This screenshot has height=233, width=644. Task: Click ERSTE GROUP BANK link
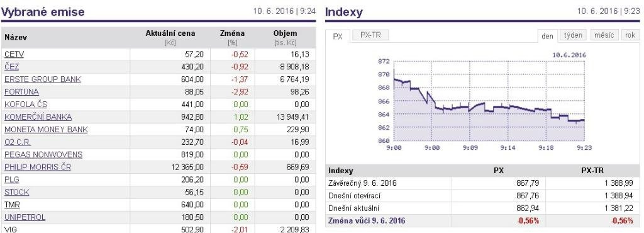(x=43, y=79)
